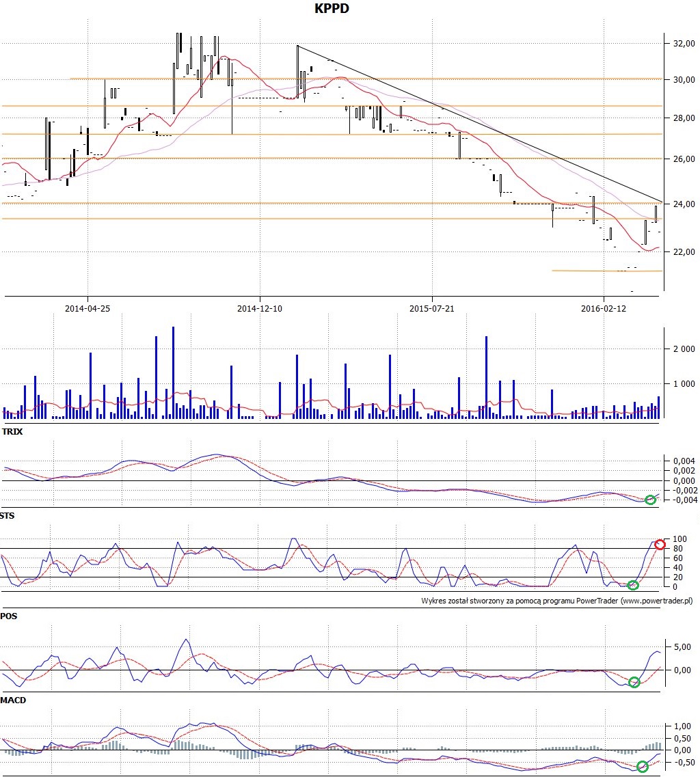This screenshot has width=700, height=777.
Task: Click the 2 000 volume axis label
Action: coord(684,349)
